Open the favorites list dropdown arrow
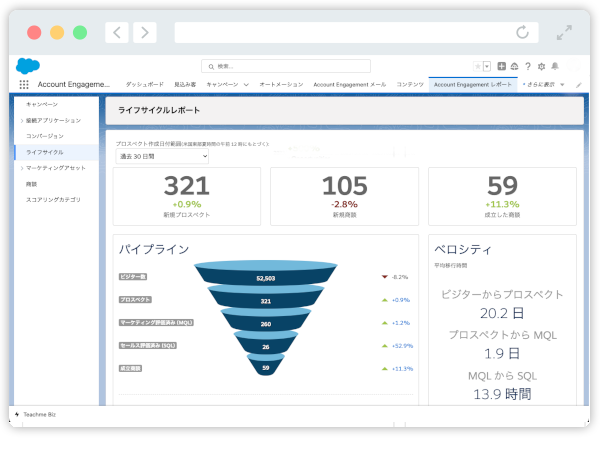The width and height of the screenshot is (600, 449). (487, 67)
